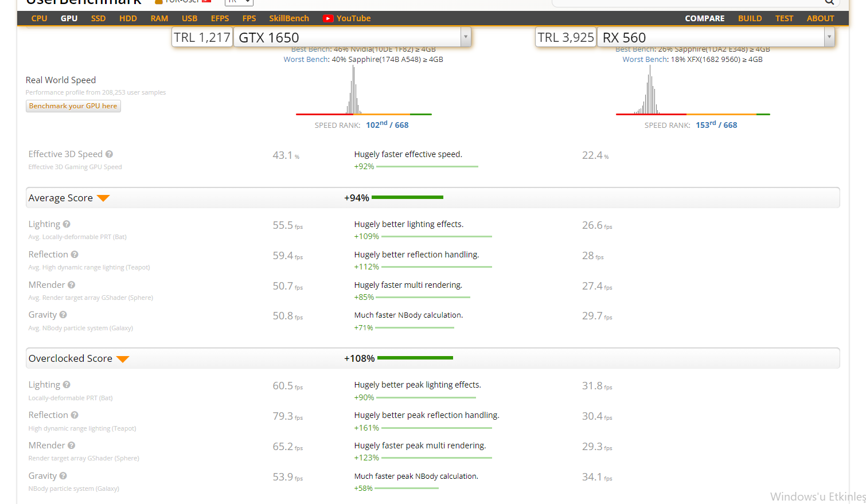Click the TRL 3,925 price button
Image resolution: width=866 pixels, height=504 pixels.
(565, 37)
